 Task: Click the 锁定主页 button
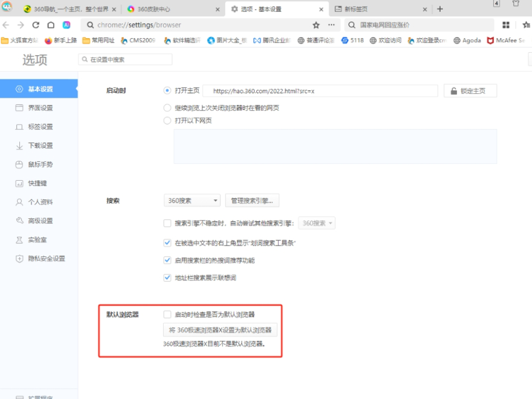tap(470, 91)
